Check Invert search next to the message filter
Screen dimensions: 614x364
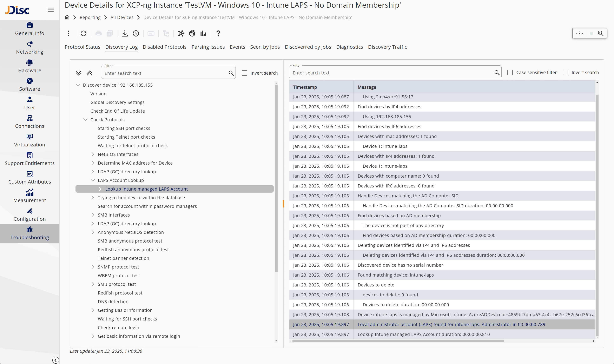[x=566, y=72]
